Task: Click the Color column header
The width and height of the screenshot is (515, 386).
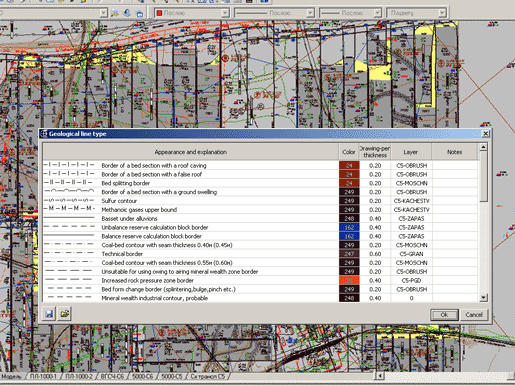Action: pos(349,152)
